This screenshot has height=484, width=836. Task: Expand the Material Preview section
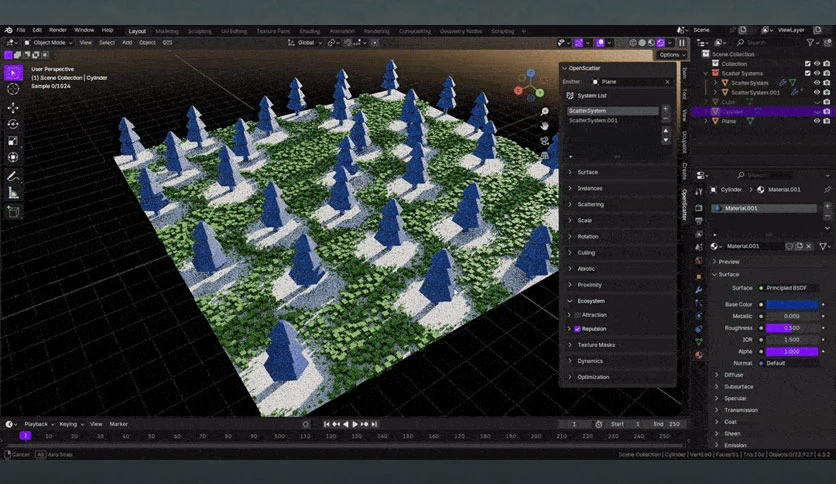(728, 262)
